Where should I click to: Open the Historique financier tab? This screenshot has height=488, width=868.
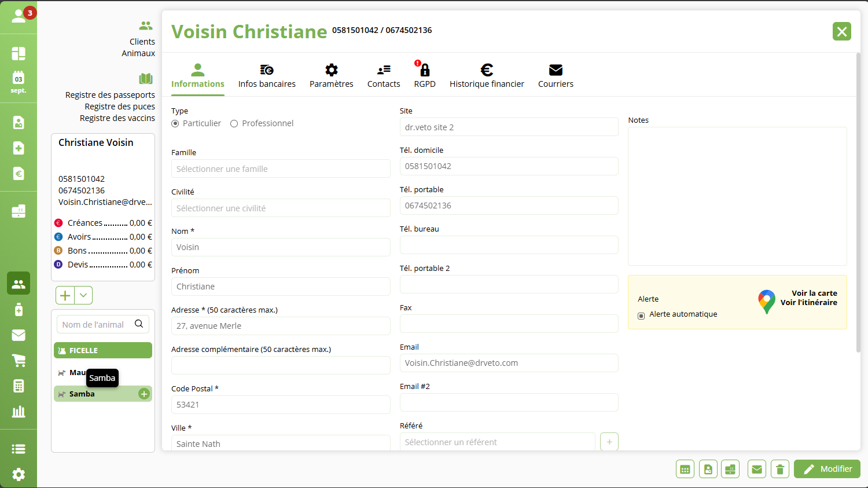pyautogui.click(x=487, y=76)
